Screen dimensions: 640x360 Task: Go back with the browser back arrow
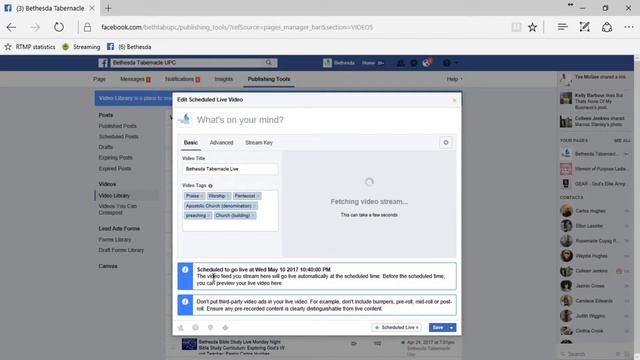point(11,27)
